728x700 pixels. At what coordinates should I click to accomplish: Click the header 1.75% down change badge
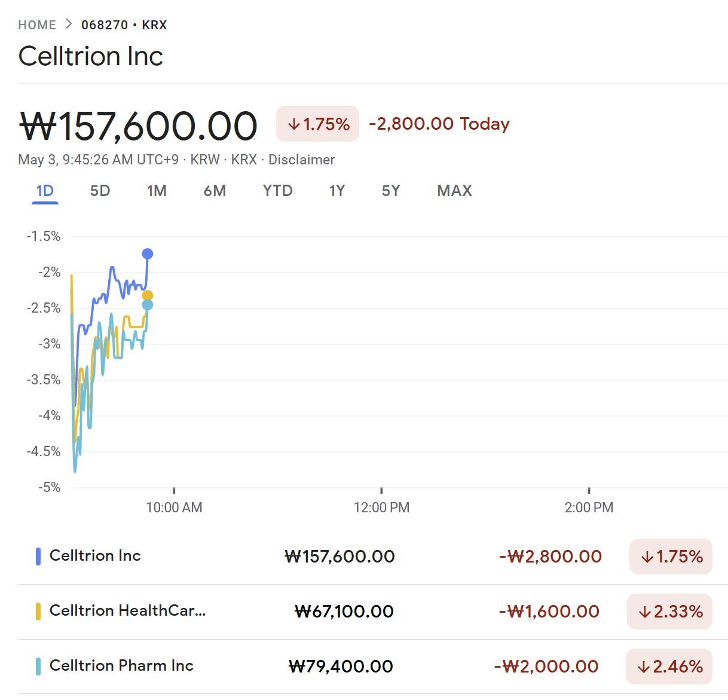317,124
